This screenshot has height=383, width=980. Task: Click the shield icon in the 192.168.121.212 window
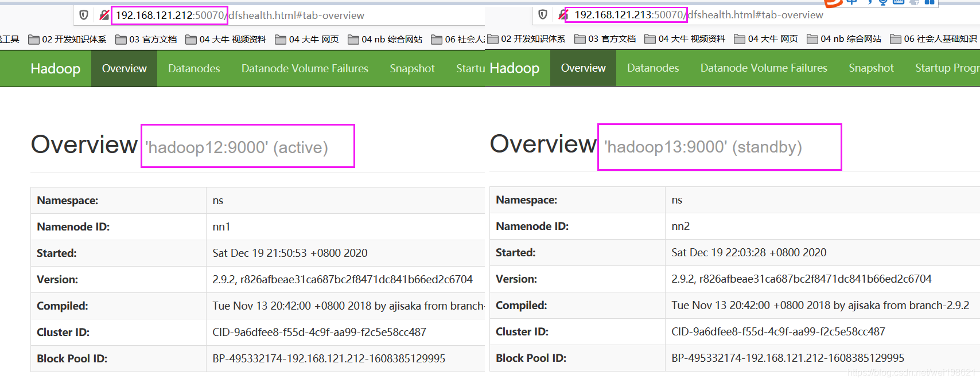pos(84,15)
